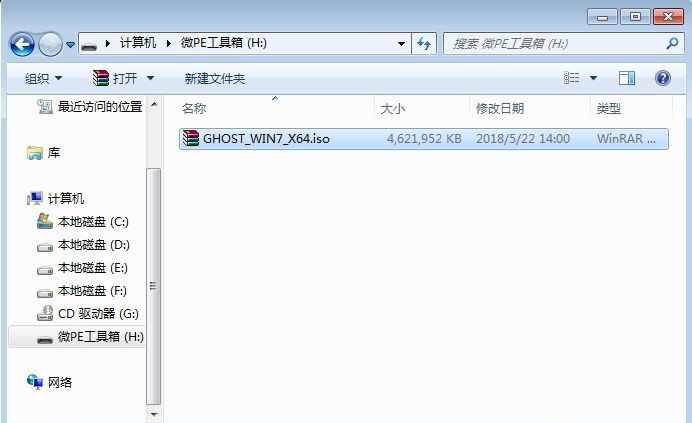This screenshot has height=423, width=692.
Task: Open 本地磁盘 (D:) in navigation pane
Action: point(94,245)
